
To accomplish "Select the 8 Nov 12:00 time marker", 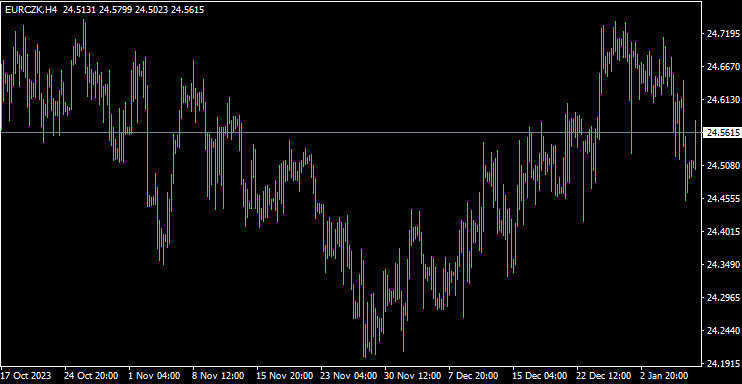I will click(218, 376).
